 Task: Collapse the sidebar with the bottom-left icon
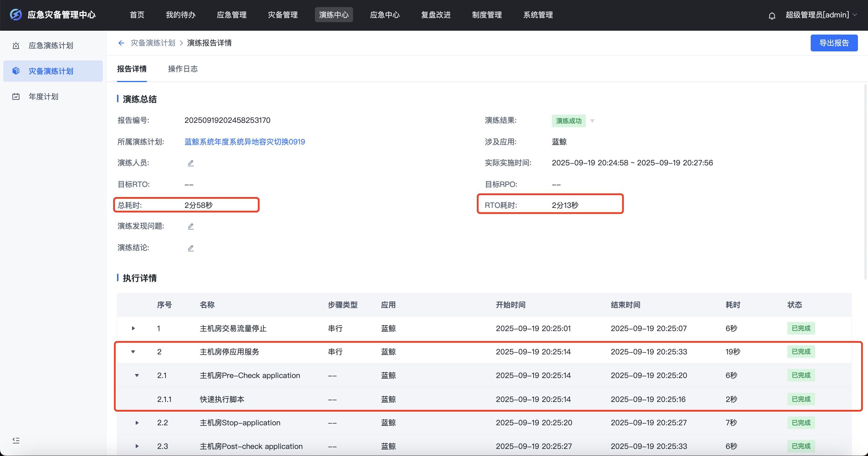click(16, 440)
